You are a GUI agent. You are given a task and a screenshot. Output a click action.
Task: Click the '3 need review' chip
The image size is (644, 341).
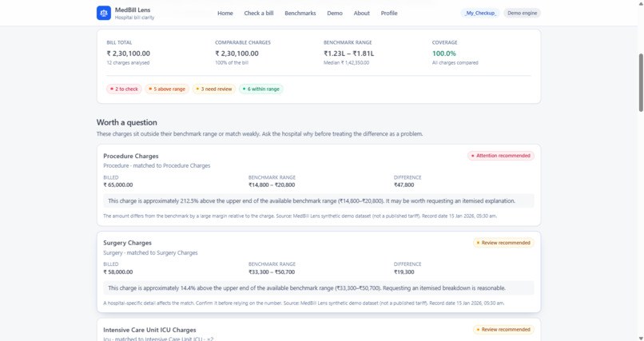[214, 89]
